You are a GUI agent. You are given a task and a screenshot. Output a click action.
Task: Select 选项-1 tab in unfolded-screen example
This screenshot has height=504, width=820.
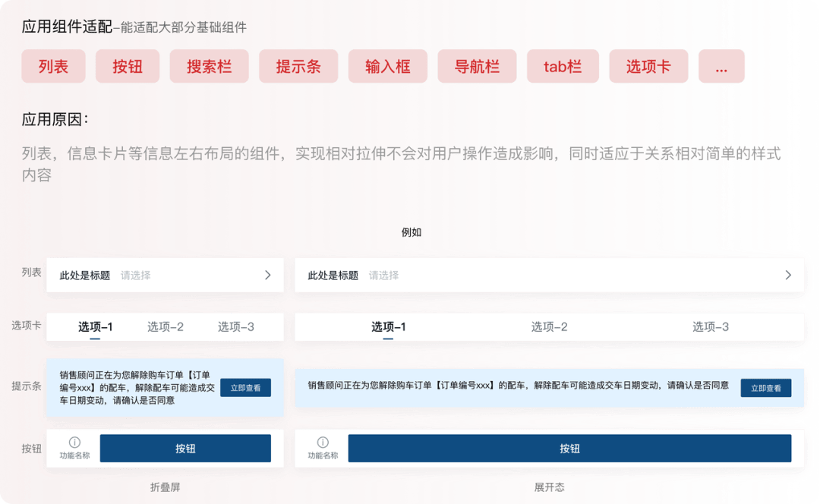[x=389, y=326]
